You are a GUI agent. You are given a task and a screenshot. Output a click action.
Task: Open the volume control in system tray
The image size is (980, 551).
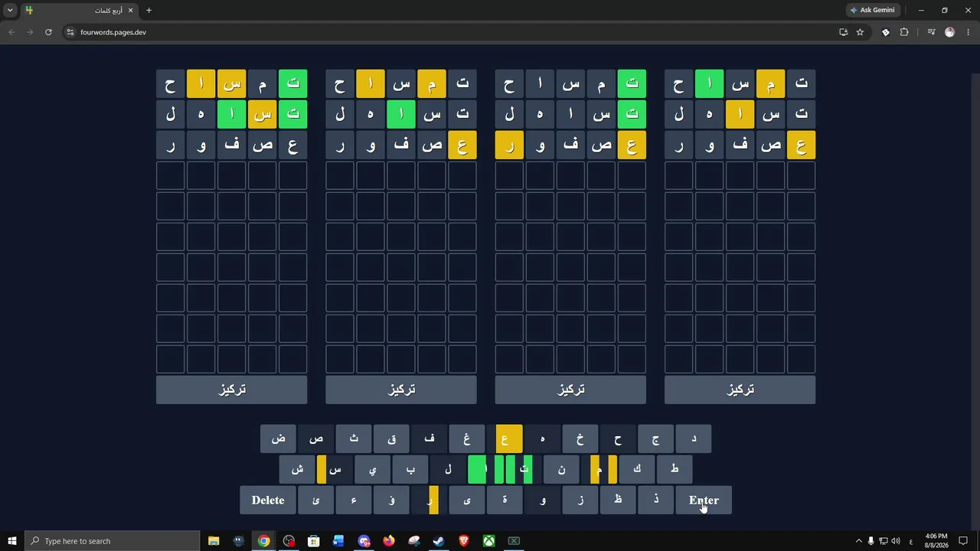click(x=895, y=541)
